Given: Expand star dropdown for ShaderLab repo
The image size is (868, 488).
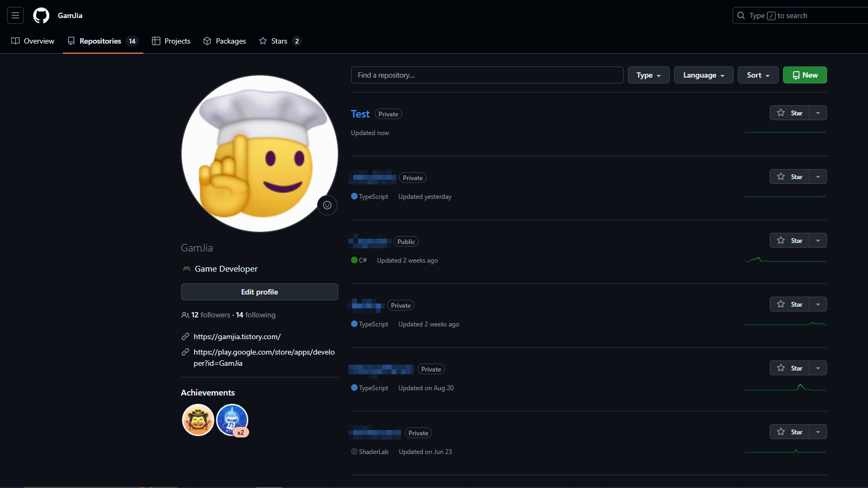Looking at the screenshot, I should tap(818, 432).
